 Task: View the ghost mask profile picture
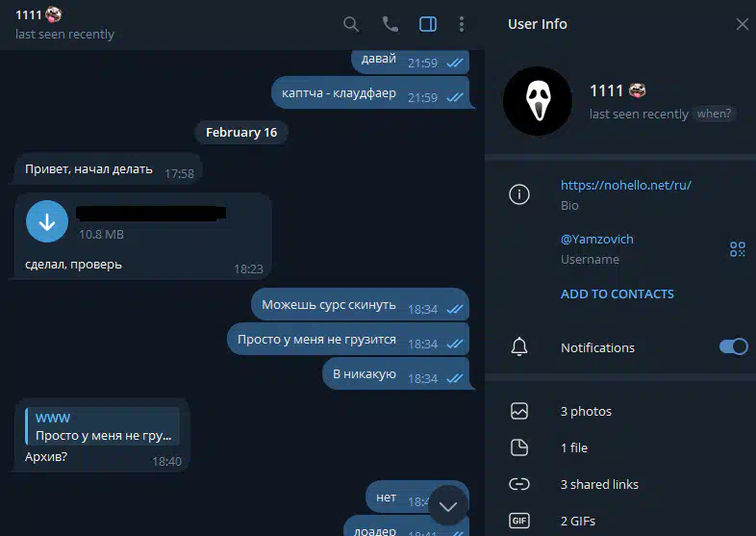(538, 101)
